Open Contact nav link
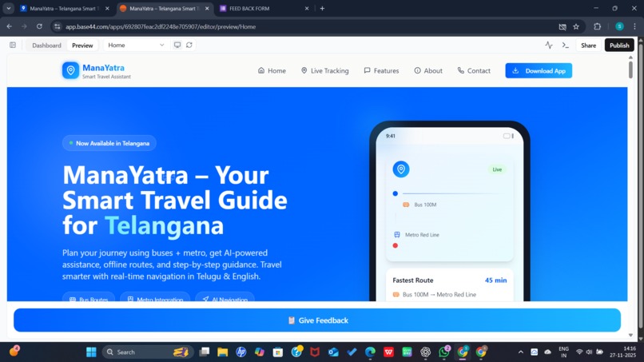Image resolution: width=644 pixels, height=362 pixels. (474, 70)
